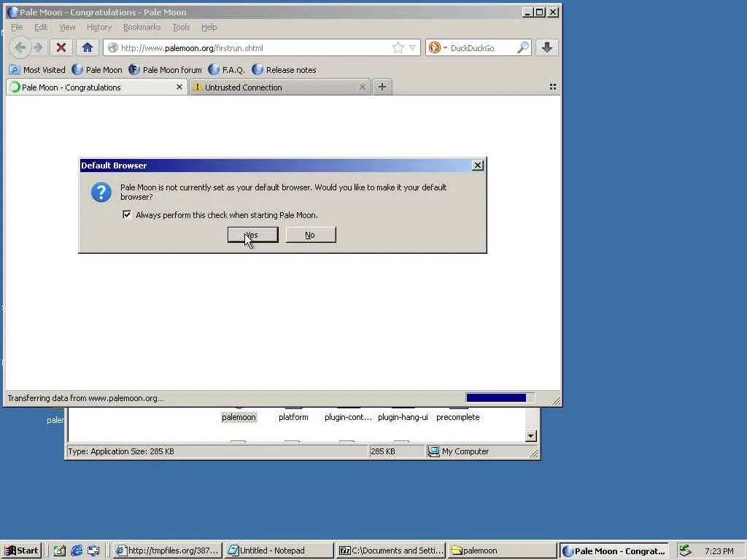Open the Pale Moon forum bookmark

[x=166, y=70]
